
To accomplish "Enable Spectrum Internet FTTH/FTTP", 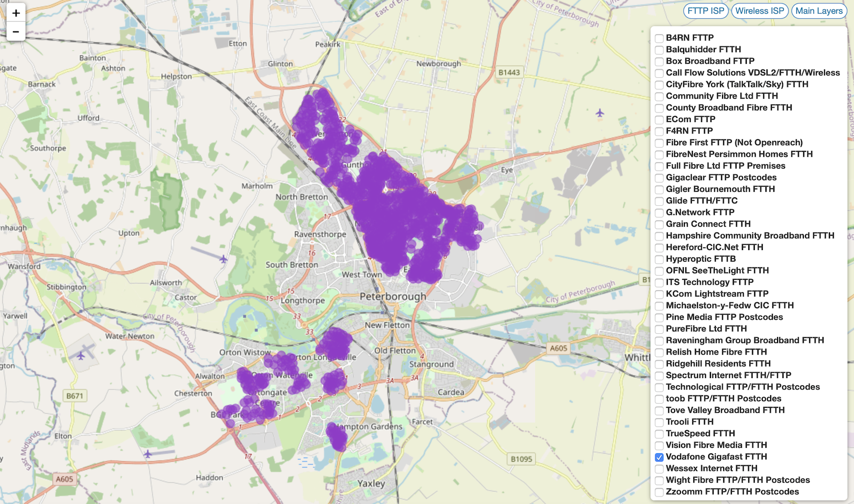I will pos(659,376).
